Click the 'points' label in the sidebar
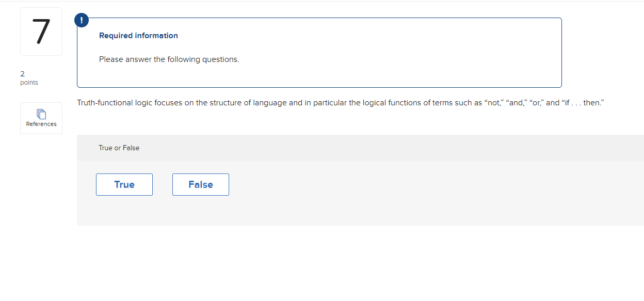Viewport: 644px width, 301px height. click(29, 83)
